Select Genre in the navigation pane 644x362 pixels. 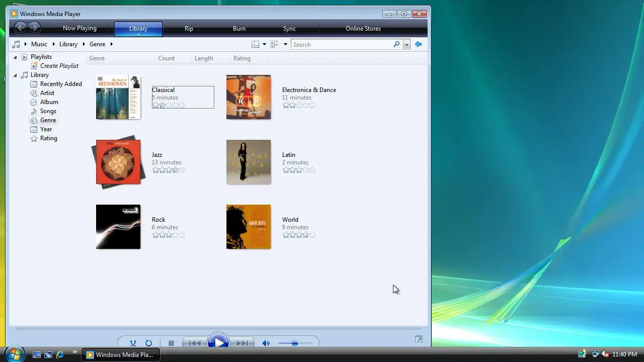coord(48,120)
